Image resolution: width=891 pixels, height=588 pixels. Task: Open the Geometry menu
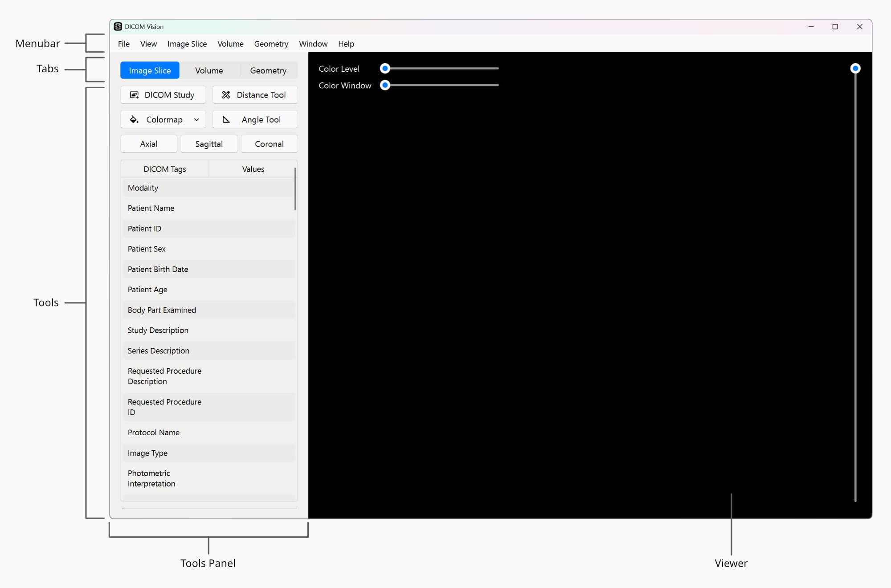(x=271, y=44)
